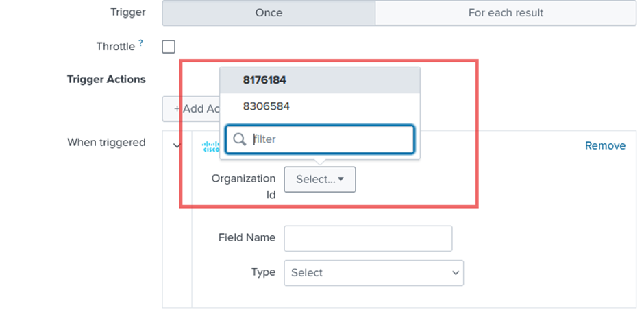Select the Once trigger option

pos(268,12)
